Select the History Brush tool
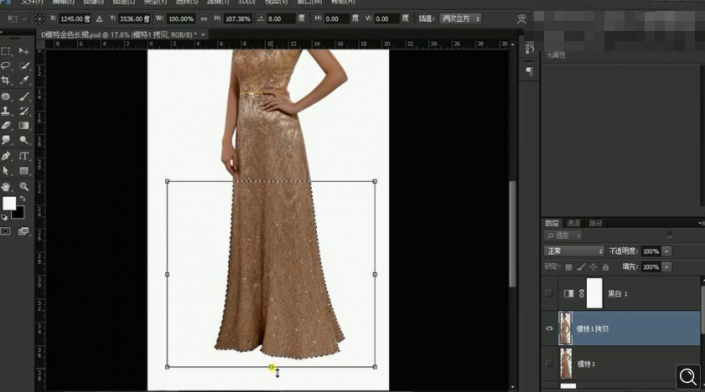Screen dimensions: 705x392 pyautogui.click(x=24, y=111)
